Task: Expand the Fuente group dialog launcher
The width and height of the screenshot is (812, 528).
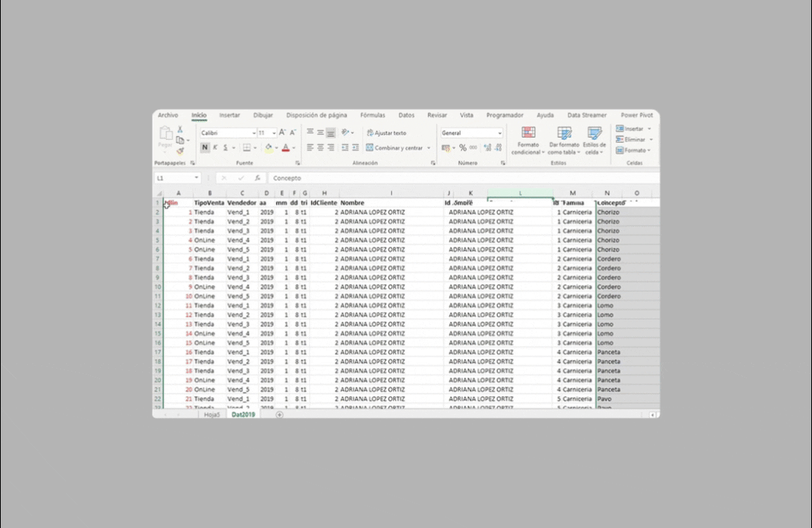Action: tap(298, 163)
